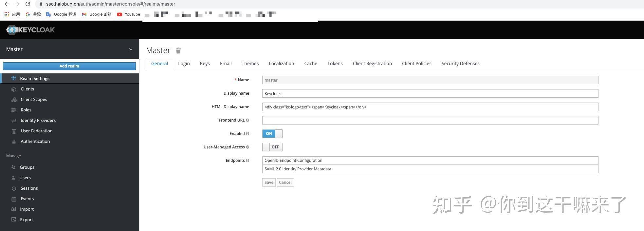Click the Save button

click(x=269, y=183)
